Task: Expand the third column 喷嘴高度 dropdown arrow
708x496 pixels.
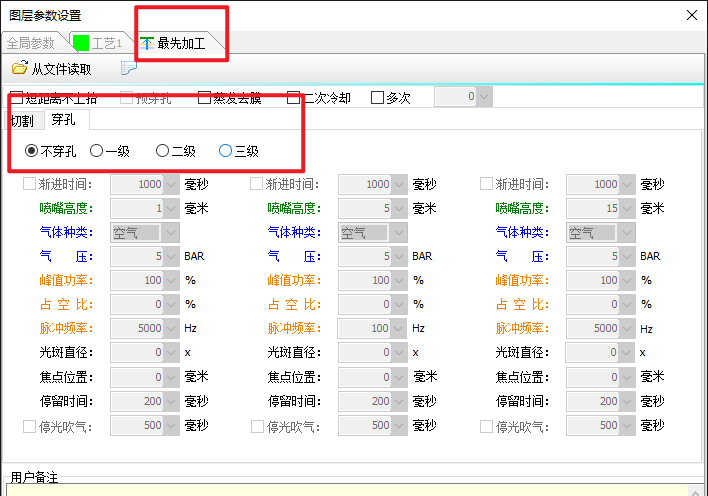Action: pos(627,208)
